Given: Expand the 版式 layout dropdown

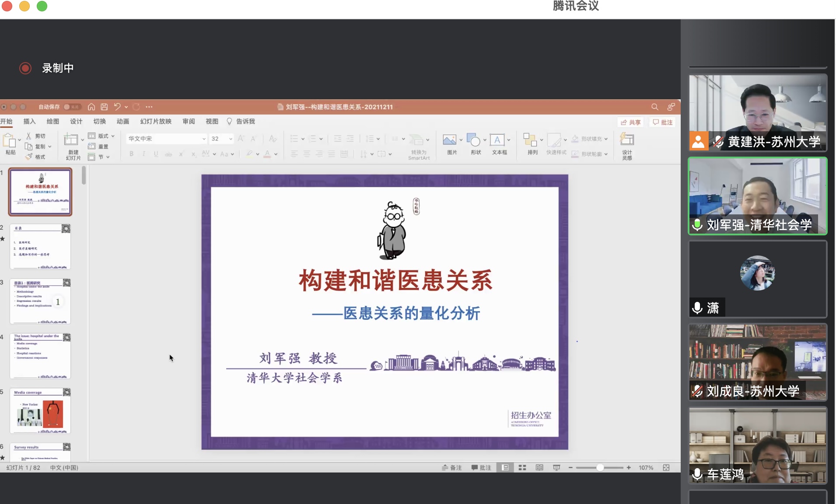Looking at the screenshot, I should click(x=113, y=136).
